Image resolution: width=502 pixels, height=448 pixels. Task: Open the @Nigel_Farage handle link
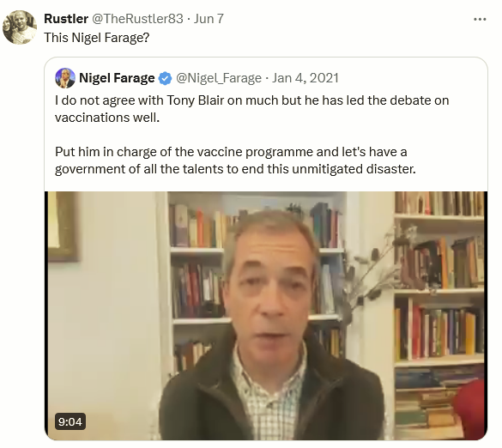point(219,78)
